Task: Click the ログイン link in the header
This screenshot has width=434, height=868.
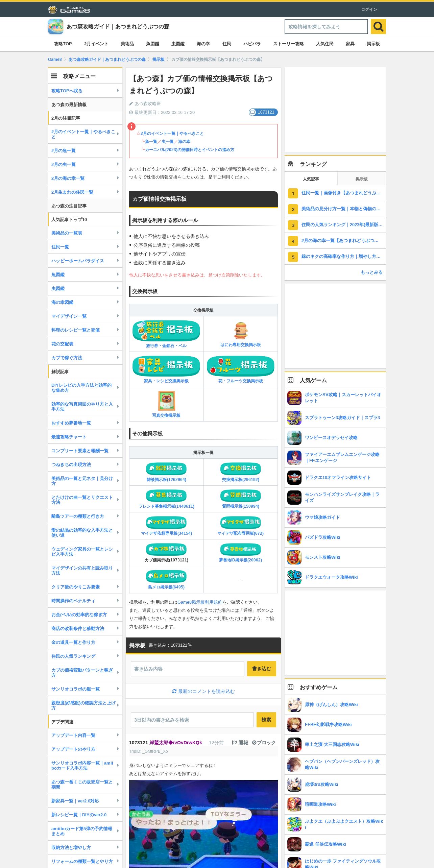Action: (369, 9)
